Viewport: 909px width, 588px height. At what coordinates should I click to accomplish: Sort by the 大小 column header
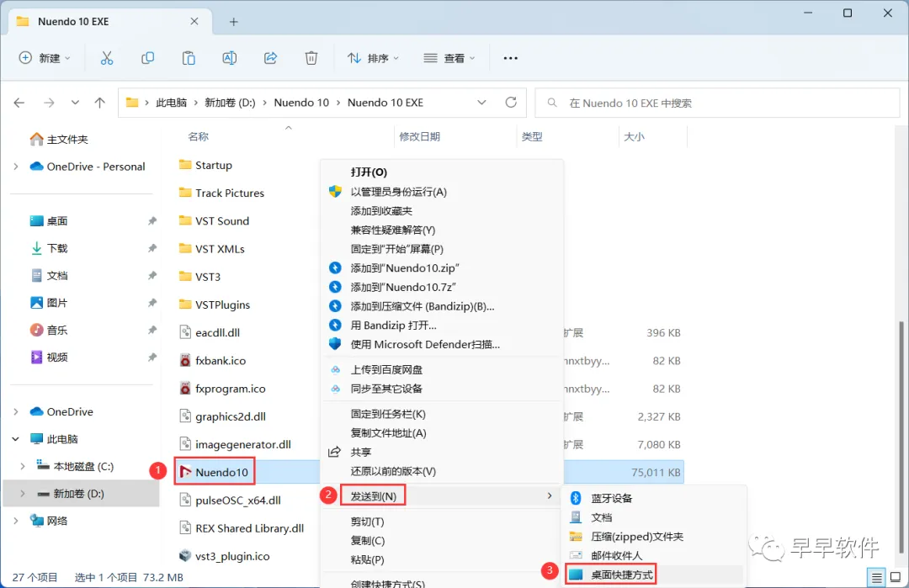(x=634, y=137)
